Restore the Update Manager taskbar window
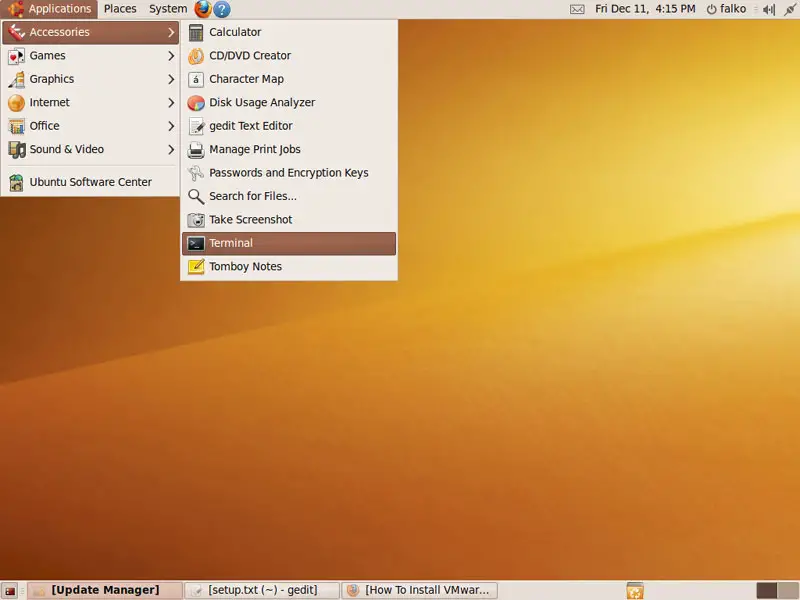This screenshot has height=600, width=800. click(x=105, y=591)
